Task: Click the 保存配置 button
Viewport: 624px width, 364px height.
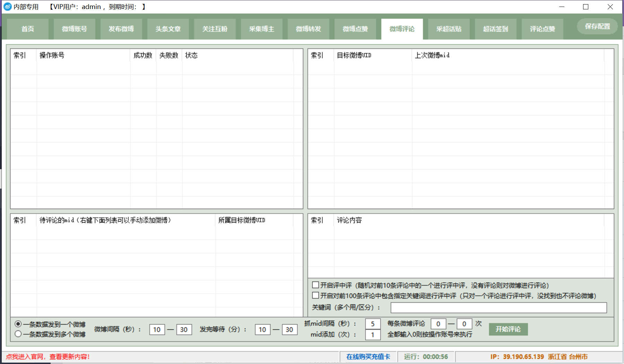Action: [x=597, y=26]
